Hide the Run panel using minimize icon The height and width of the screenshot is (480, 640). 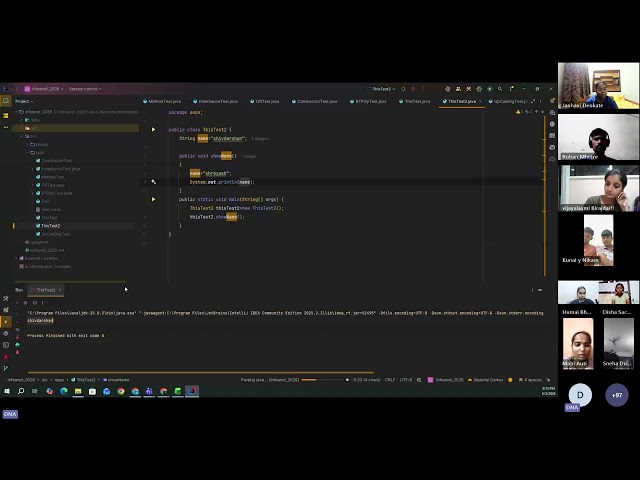point(540,290)
